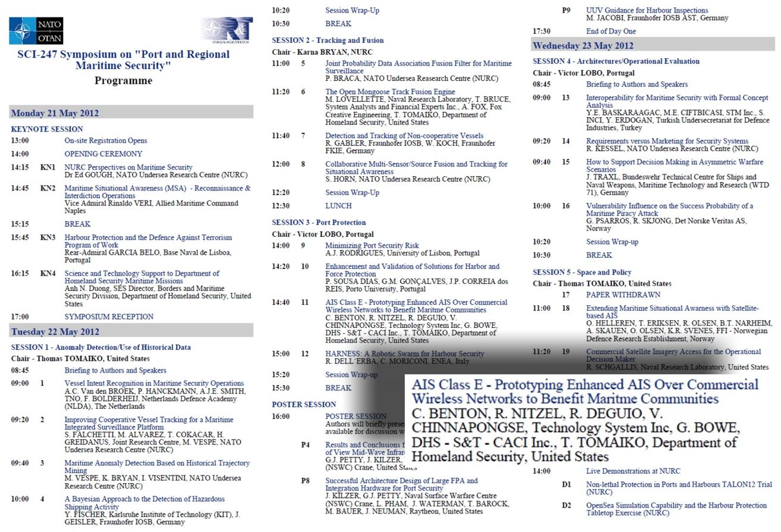Click the magnified AIS Class E title callout

pos(585,392)
